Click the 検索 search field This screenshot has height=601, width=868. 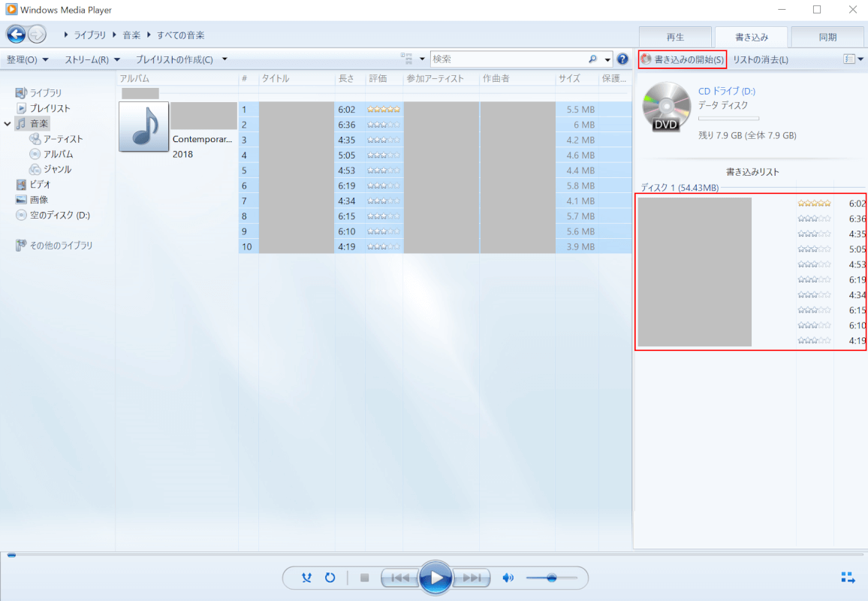click(x=508, y=59)
